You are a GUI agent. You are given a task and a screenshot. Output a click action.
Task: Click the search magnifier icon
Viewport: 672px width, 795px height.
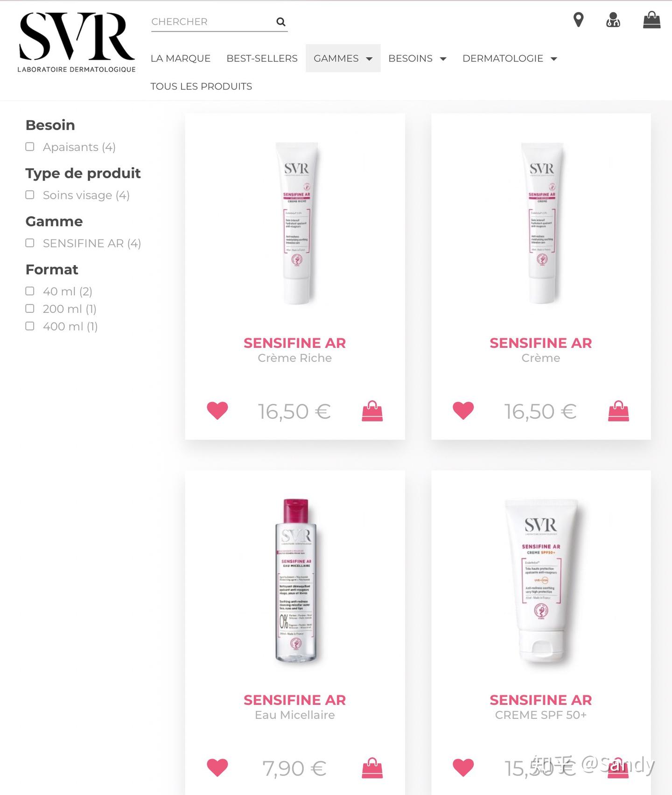(x=280, y=21)
